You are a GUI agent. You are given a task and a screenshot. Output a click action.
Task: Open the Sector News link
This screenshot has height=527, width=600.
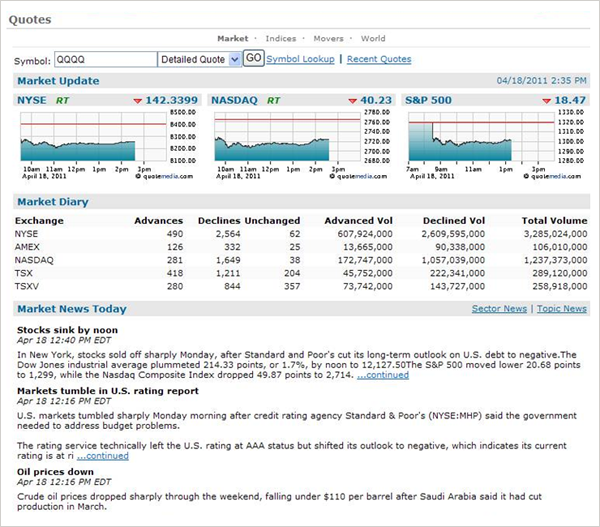coord(499,309)
